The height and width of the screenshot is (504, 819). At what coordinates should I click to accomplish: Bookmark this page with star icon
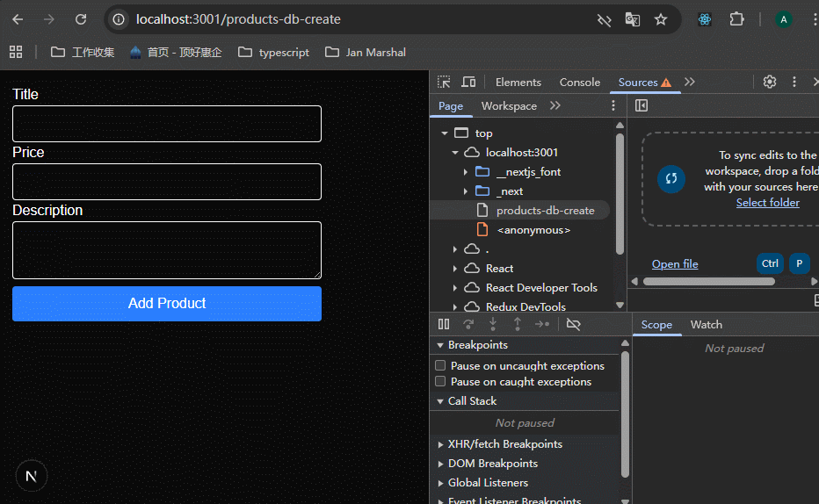coord(661,19)
